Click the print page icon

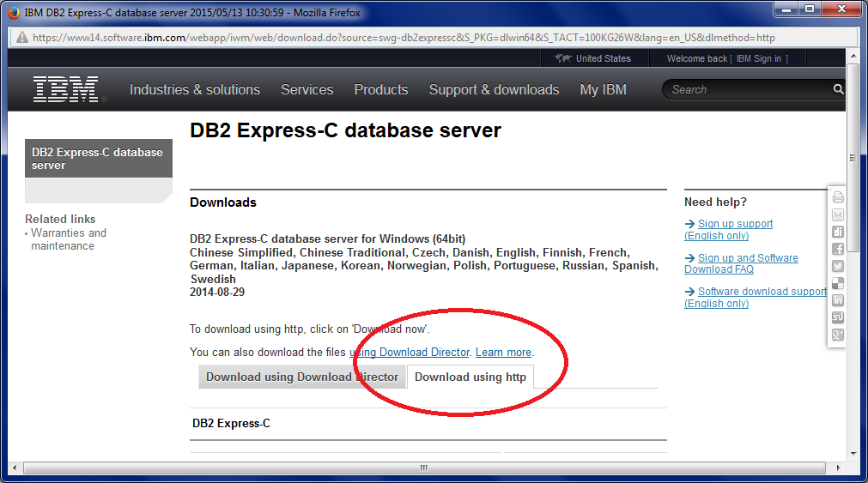coord(838,197)
